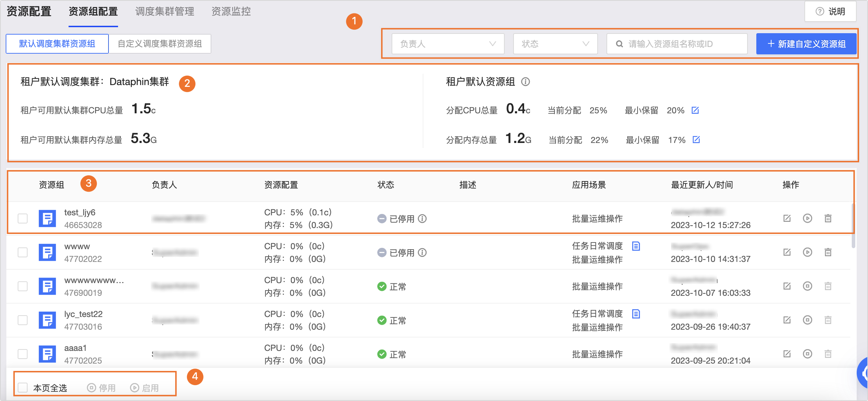The width and height of the screenshot is (868, 401).
Task: Select the wwww row checkbox
Action: (23, 252)
